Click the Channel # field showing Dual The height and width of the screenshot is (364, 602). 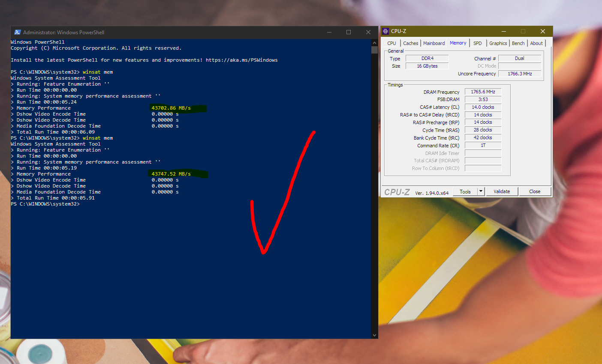tap(520, 58)
